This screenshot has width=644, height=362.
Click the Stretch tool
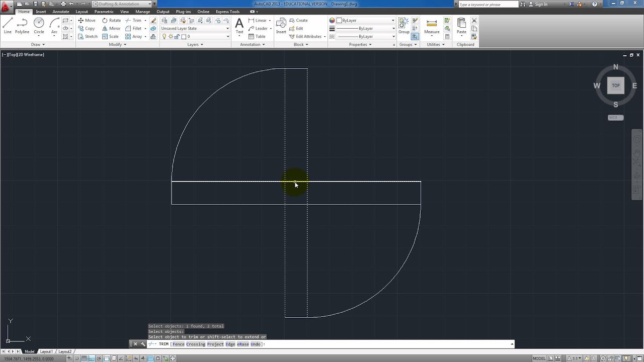pyautogui.click(x=88, y=37)
